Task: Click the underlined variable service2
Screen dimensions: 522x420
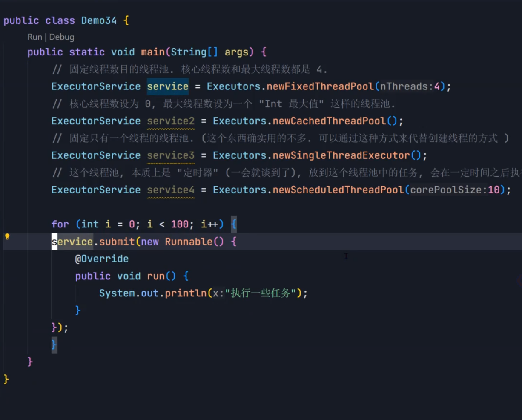Action: pyautogui.click(x=170, y=121)
